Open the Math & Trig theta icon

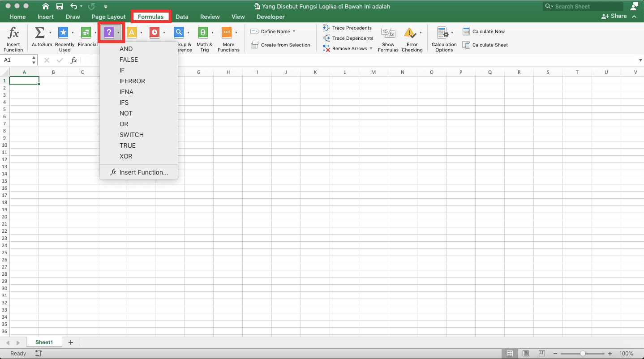202,33
